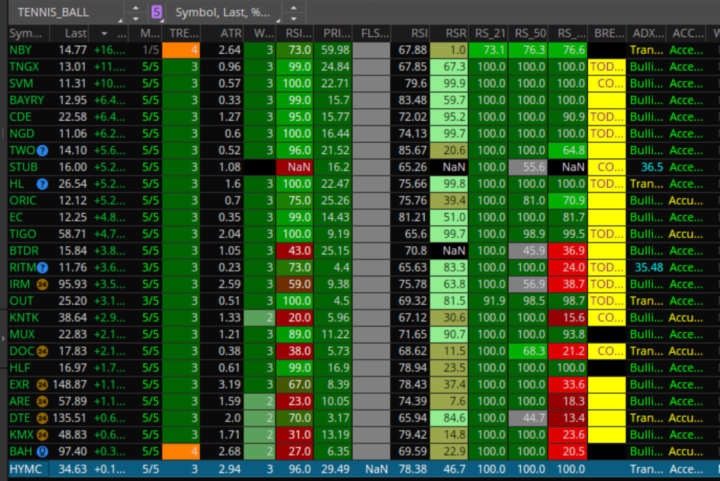Sort by the TRE... column header

click(181, 34)
